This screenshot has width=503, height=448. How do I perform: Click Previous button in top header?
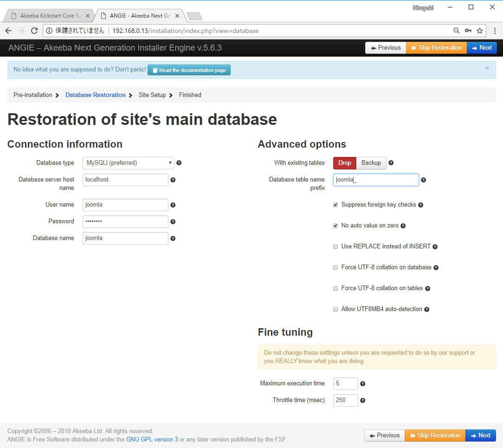tap(386, 48)
